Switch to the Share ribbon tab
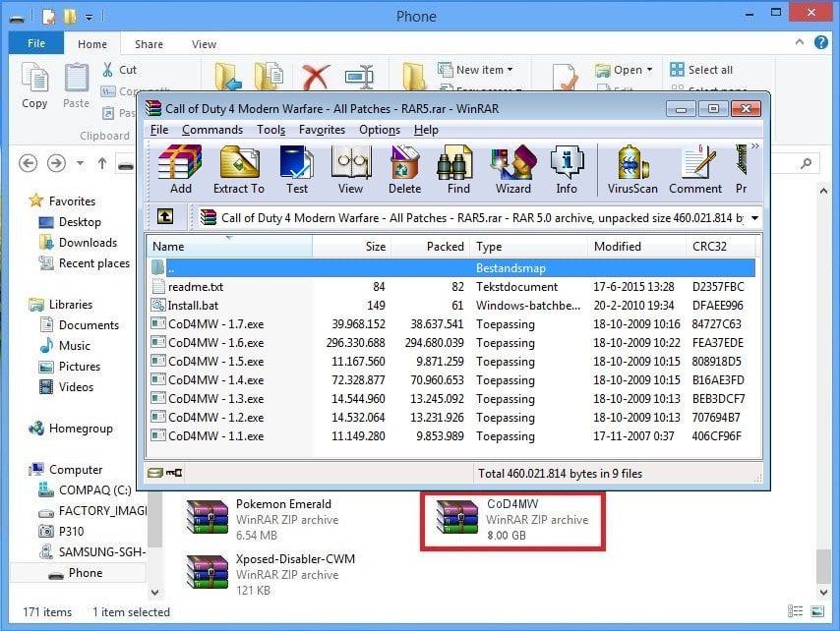The height and width of the screenshot is (631, 840). pyautogui.click(x=149, y=43)
